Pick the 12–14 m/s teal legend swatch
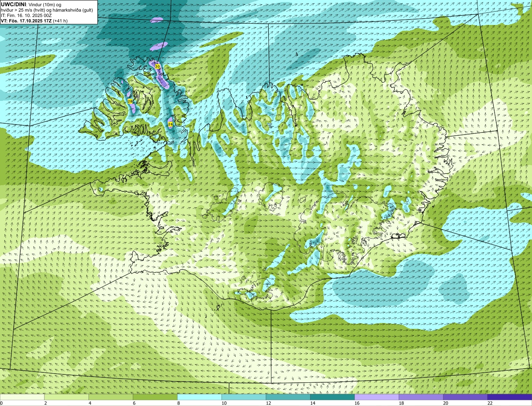 coord(288,397)
